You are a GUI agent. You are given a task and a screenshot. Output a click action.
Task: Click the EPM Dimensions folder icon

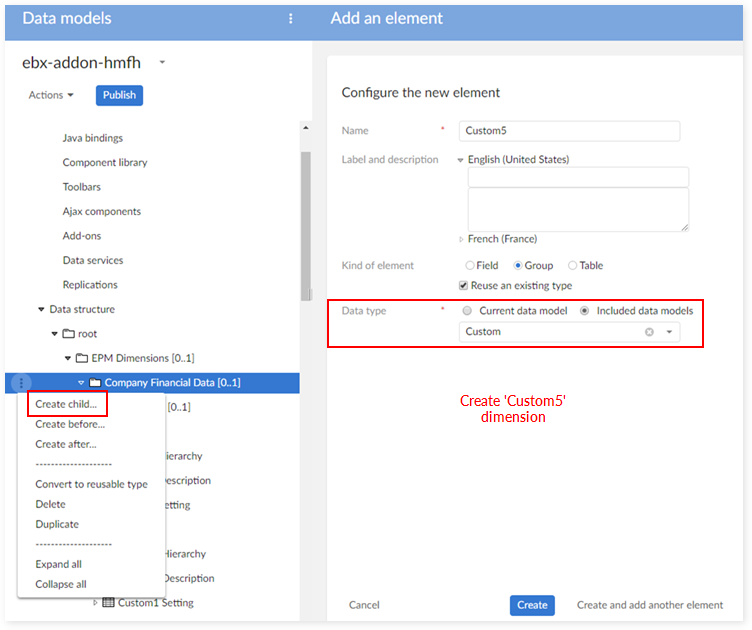(x=82, y=358)
